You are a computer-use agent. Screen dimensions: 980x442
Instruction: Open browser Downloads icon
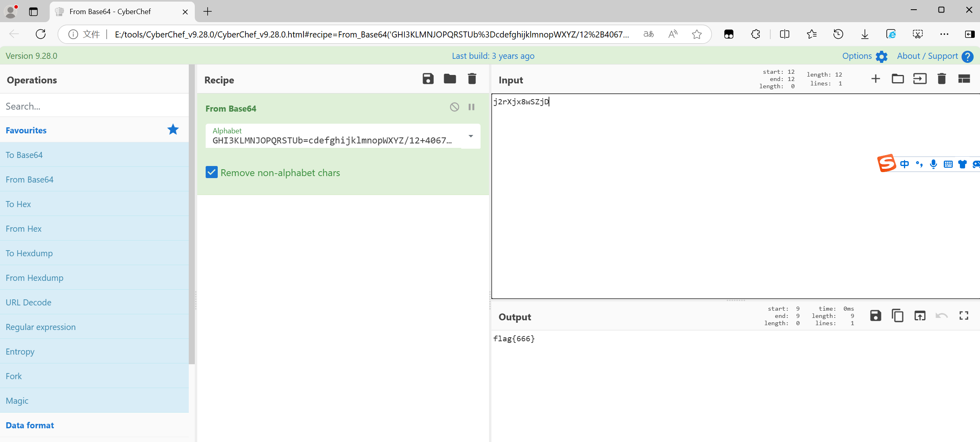tap(864, 34)
